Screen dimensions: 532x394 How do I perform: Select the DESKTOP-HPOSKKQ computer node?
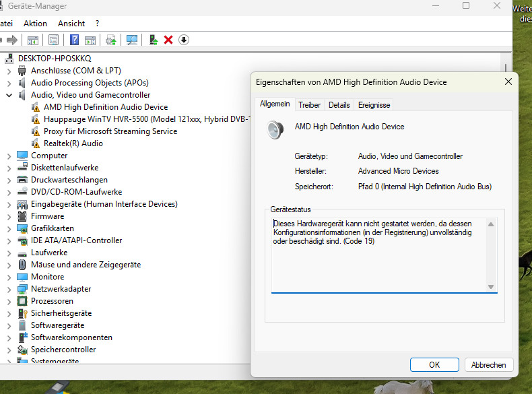pyautogui.click(x=55, y=59)
